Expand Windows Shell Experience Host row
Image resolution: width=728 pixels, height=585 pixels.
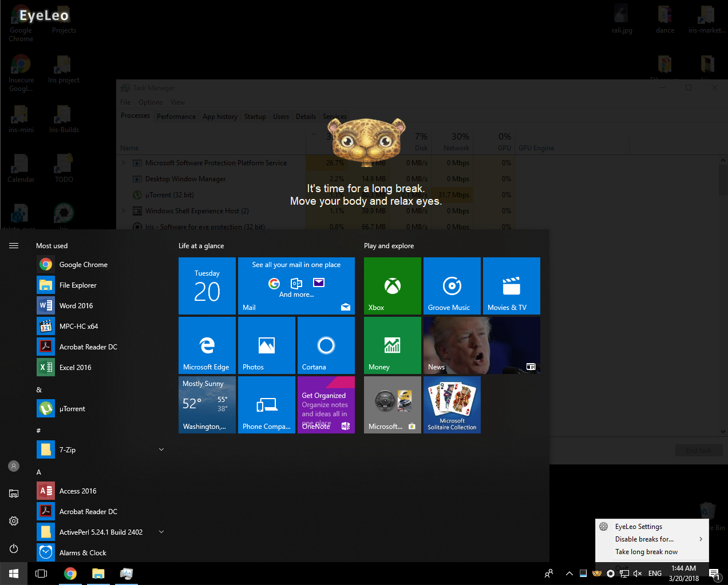[124, 211]
